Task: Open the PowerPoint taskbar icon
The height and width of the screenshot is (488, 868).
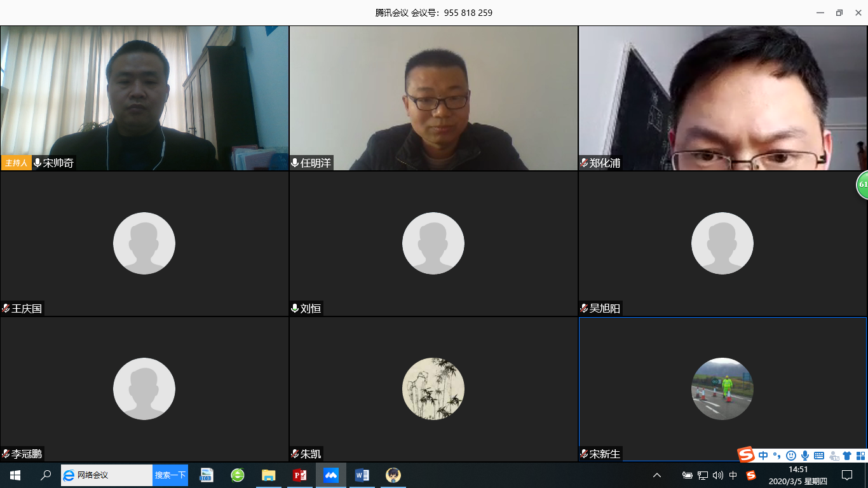Action: [299, 475]
